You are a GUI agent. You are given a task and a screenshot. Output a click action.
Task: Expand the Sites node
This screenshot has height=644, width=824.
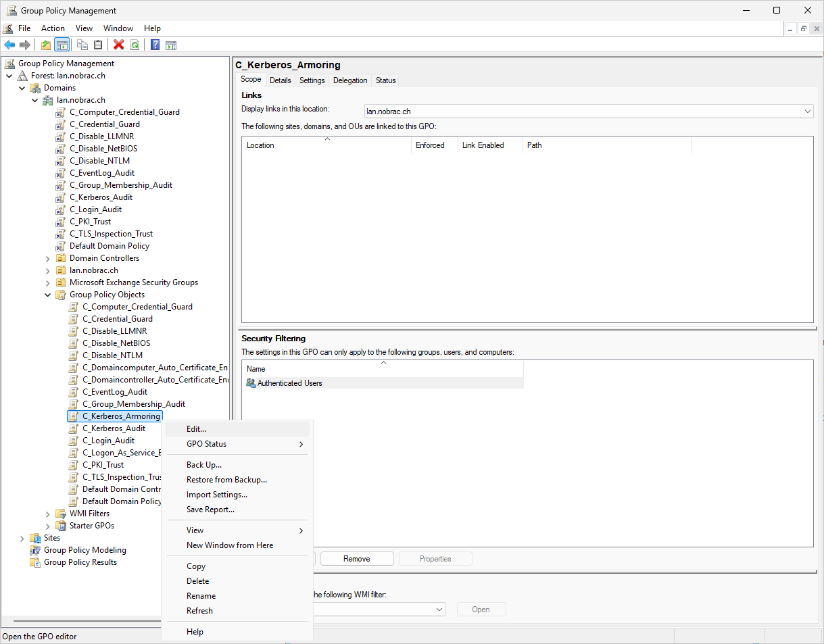pyautogui.click(x=22, y=538)
